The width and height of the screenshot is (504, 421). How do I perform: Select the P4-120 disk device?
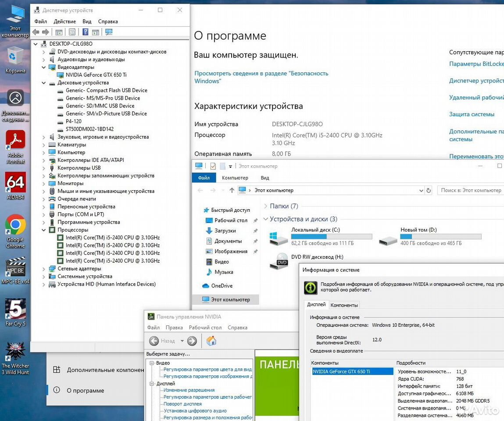coord(73,121)
